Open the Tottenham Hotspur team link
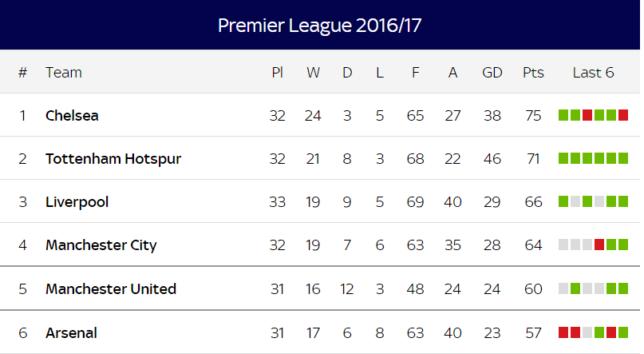 pyautogui.click(x=113, y=159)
